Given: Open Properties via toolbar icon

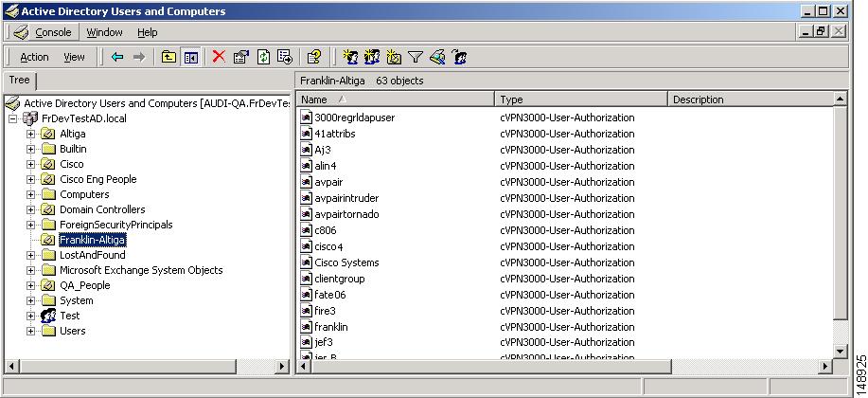Looking at the screenshot, I should [x=241, y=57].
